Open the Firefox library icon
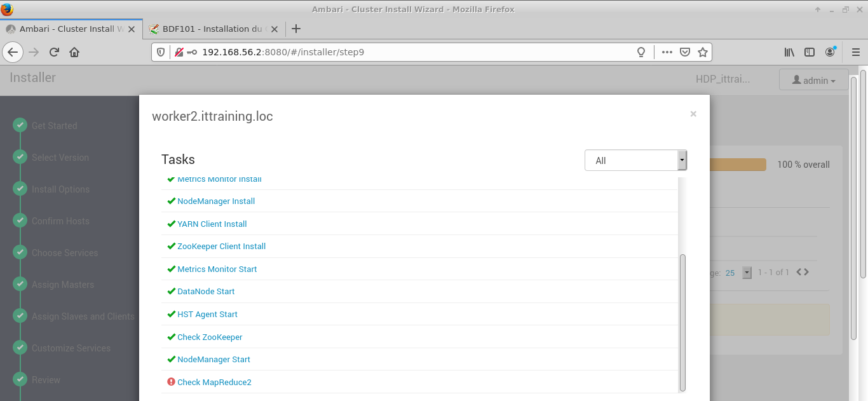The width and height of the screenshot is (868, 401). click(789, 52)
